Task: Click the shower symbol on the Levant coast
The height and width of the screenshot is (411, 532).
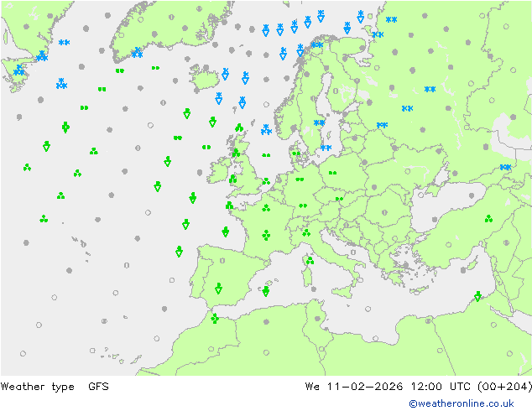Action: point(477,296)
